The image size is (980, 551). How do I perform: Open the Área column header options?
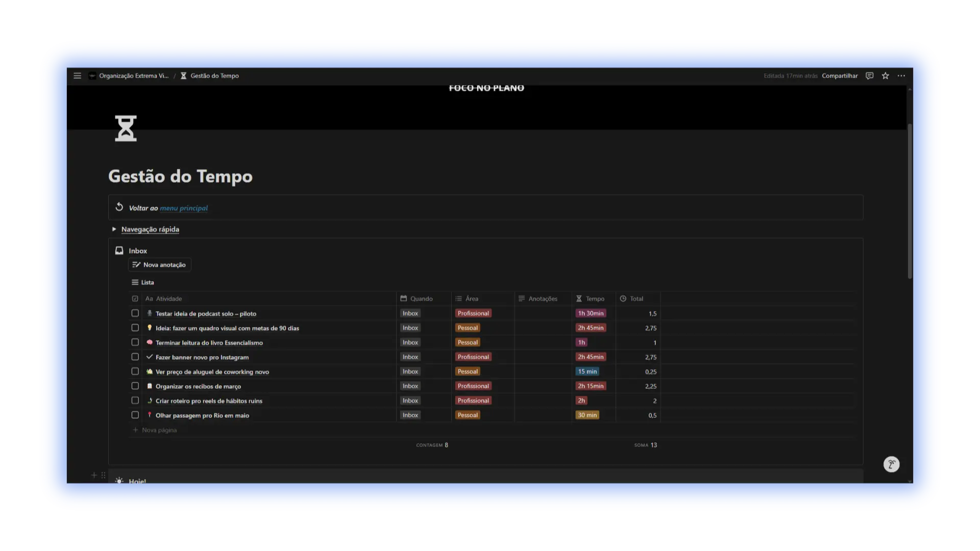[x=483, y=298]
